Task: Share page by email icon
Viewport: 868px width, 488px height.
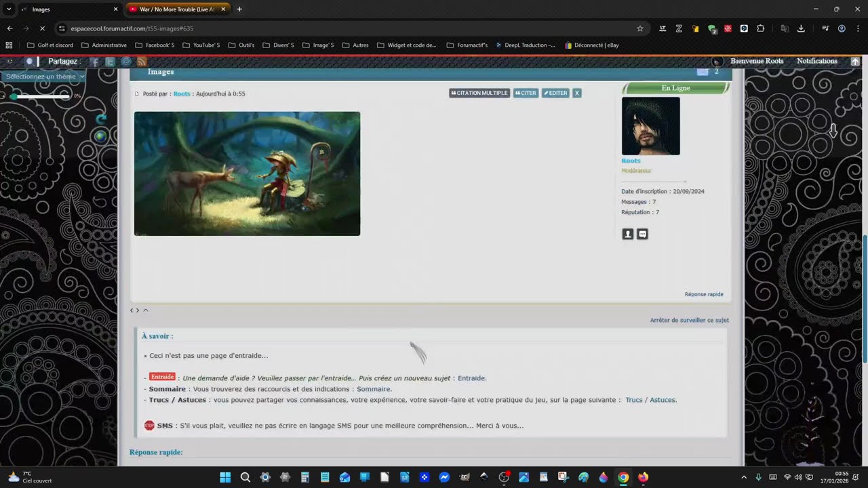Action: (x=125, y=62)
